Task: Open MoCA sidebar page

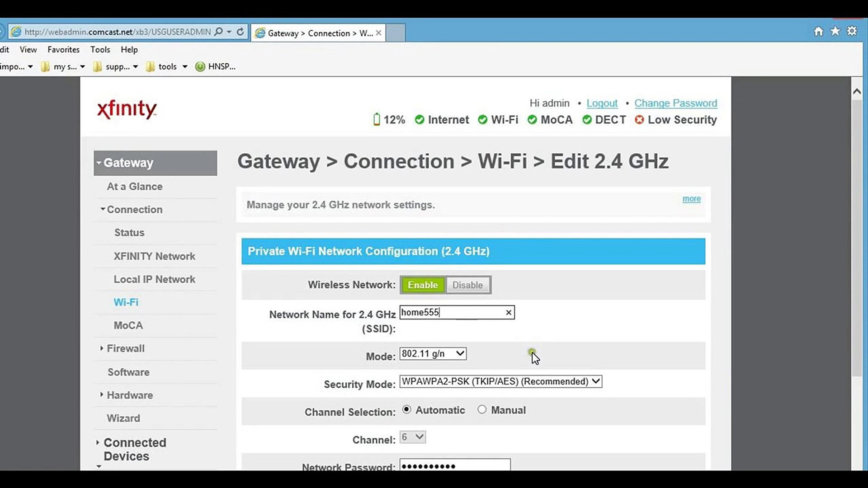Action: click(x=128, y=325)
